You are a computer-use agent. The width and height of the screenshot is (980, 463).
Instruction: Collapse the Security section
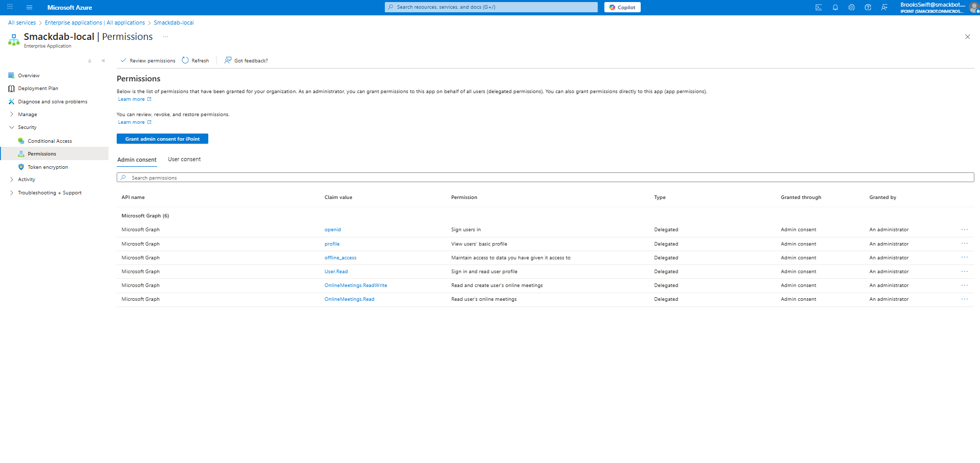[12, 127]
